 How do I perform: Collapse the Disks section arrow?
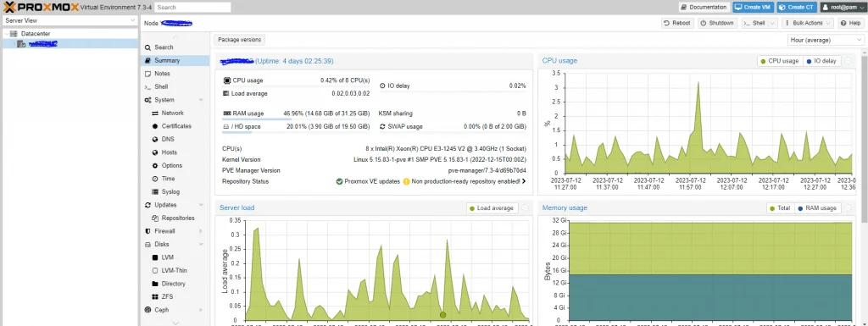[200, 244]
